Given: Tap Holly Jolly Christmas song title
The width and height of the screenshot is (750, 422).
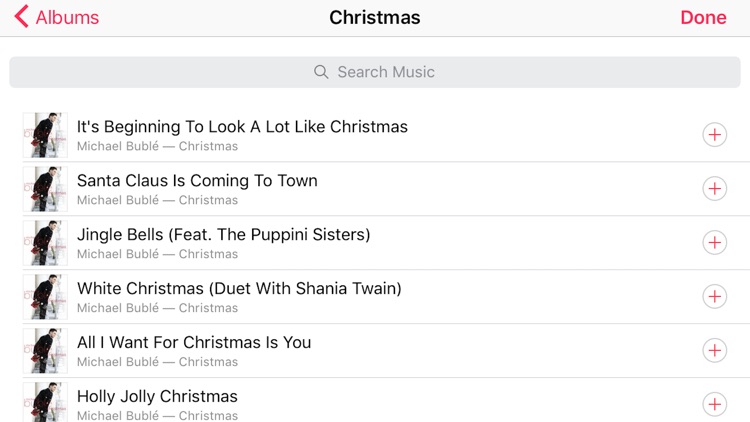Looking at the screenshot, I should click(157, 397).
